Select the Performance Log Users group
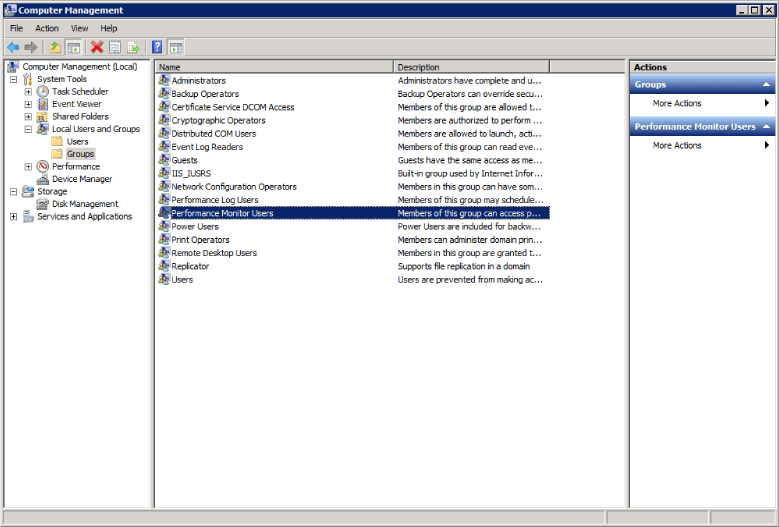This screenshot has width=779, height=527. pyautogui.click(x=215, y=200)
